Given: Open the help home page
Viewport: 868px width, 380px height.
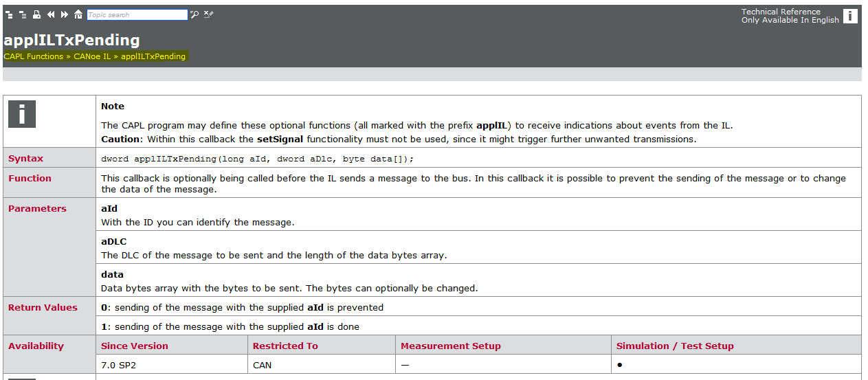Looking at the screenshot, I should [78, 14].
